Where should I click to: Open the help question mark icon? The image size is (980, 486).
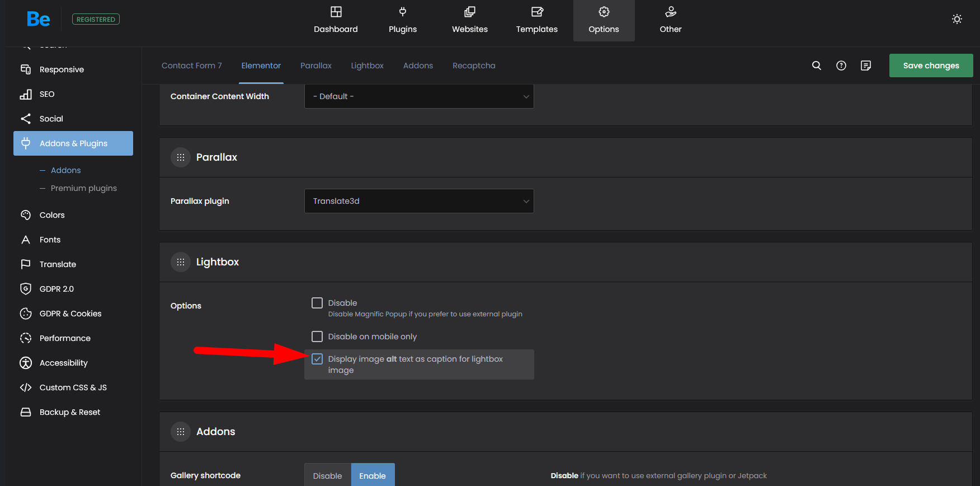pos(841,66)
